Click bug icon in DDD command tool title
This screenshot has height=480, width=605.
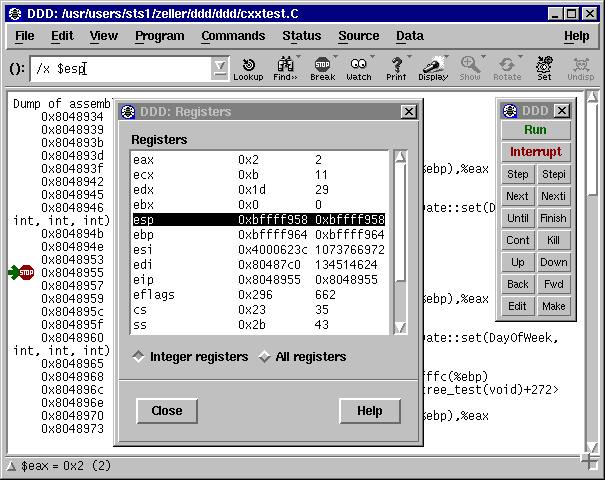coord(510,111)
